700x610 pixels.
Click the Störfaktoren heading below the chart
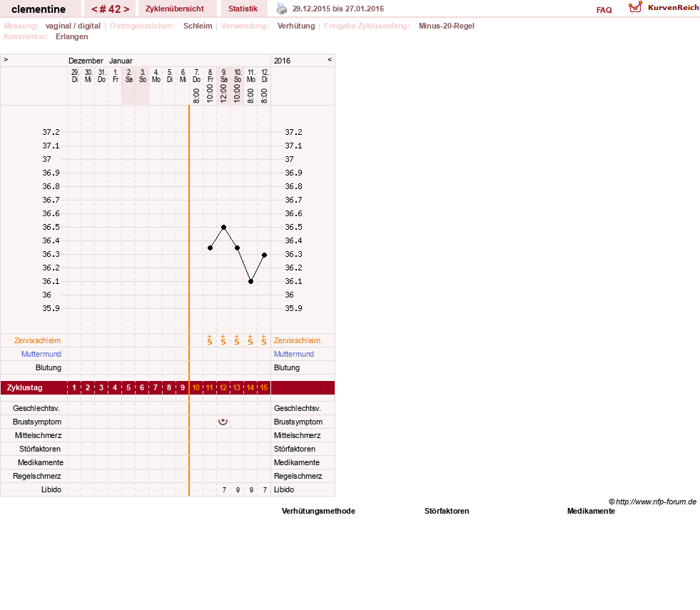tap(447, 511)
